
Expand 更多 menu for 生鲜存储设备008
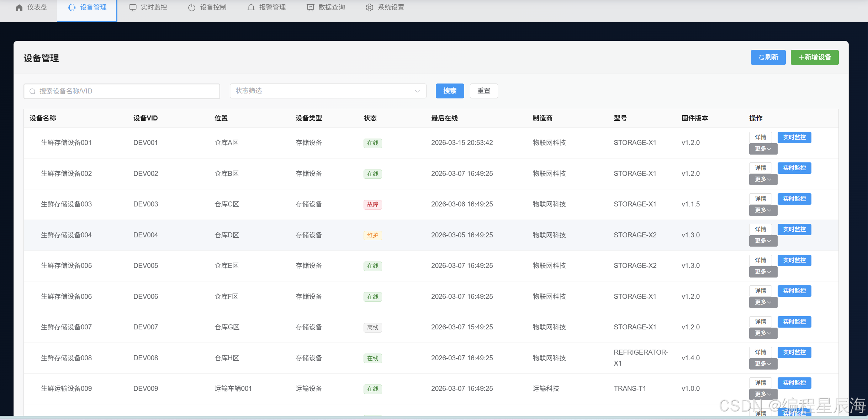click(763, 364)
